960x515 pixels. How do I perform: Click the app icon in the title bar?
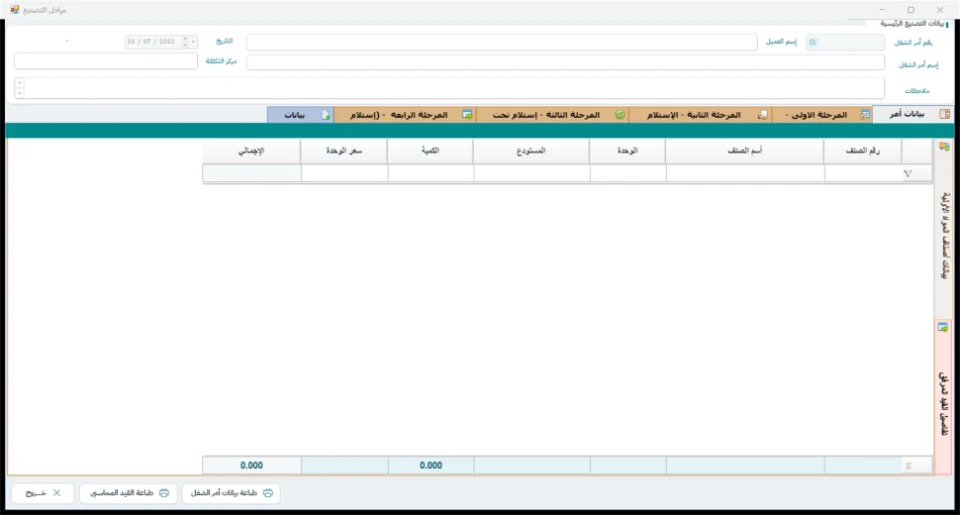pyautogui.click(x=15, y=10)
